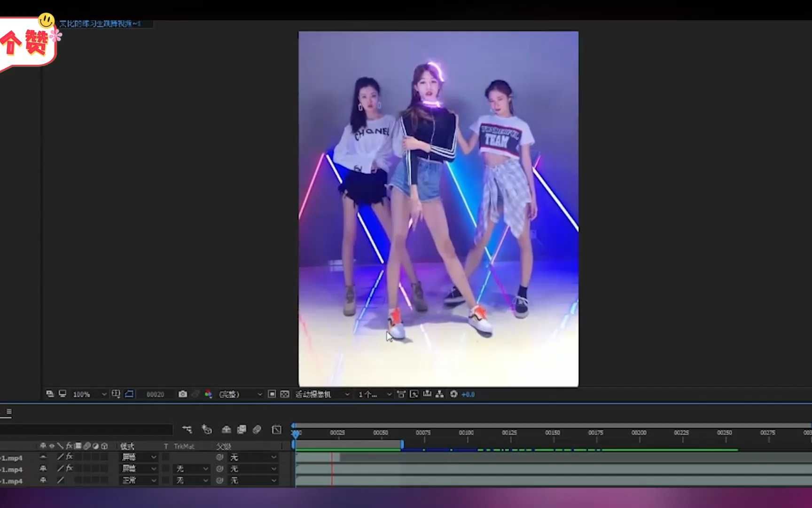Open the 活动摄像机 camera dropdown

(322, 394)
